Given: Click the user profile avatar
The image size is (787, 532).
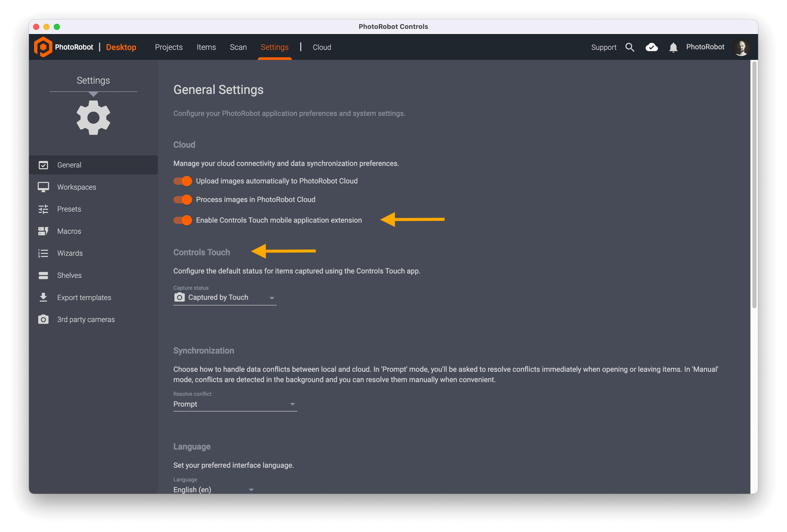Looking at the screenshot, I should [x=741, y=47].
